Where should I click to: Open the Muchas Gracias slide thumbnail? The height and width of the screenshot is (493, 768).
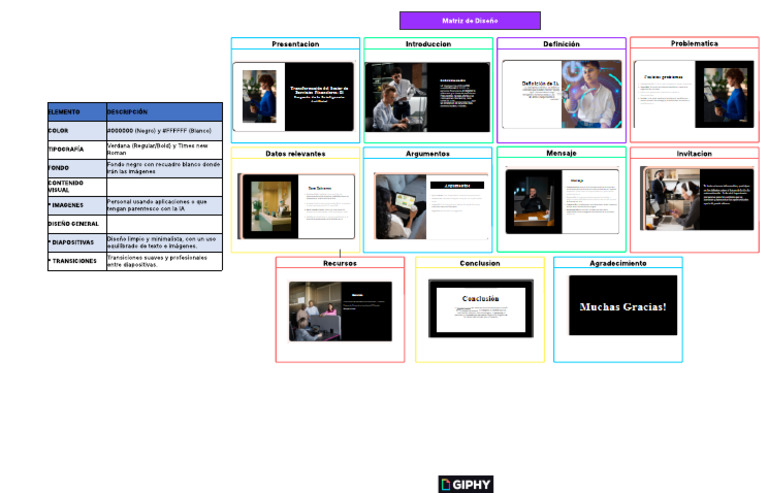pos(623,305)
